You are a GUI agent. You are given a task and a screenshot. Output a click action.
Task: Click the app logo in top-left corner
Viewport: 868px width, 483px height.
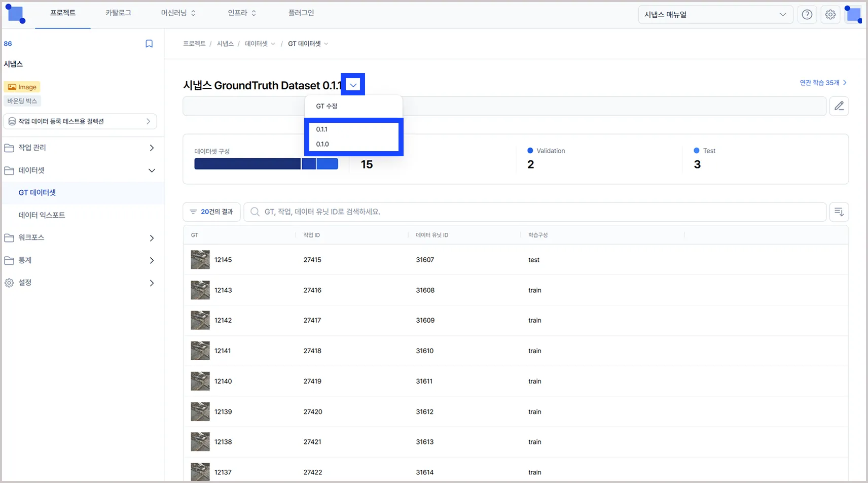(15, 14)
